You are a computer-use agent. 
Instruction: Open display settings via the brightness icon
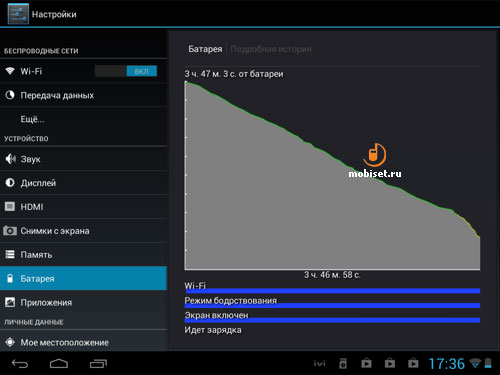click(10, 183)
